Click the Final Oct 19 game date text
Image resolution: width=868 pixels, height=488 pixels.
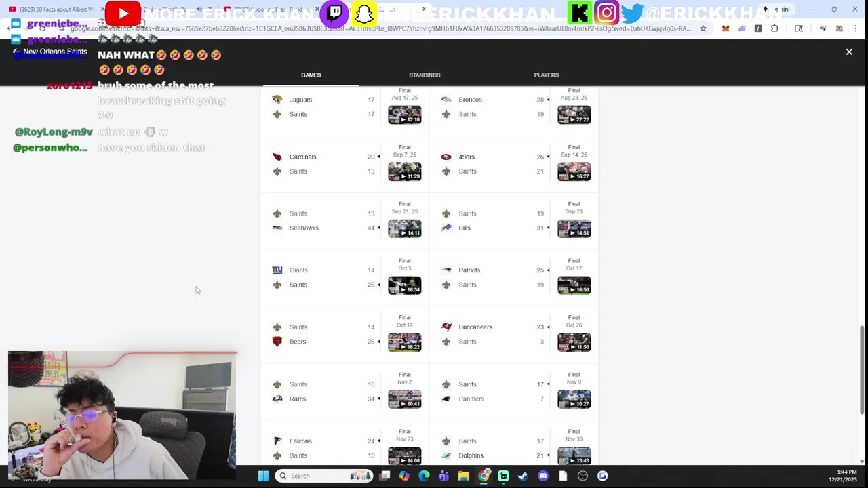pos(404,321)
